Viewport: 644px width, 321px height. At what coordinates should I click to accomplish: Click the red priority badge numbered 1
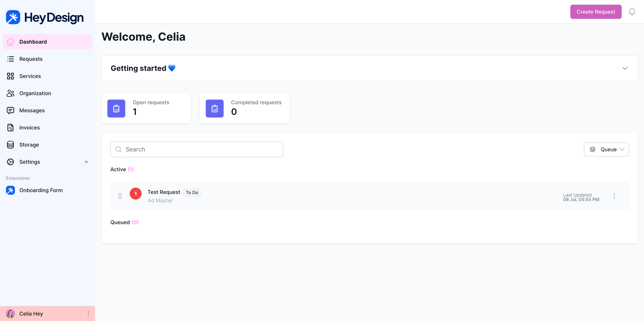click(x=136, y=194)
